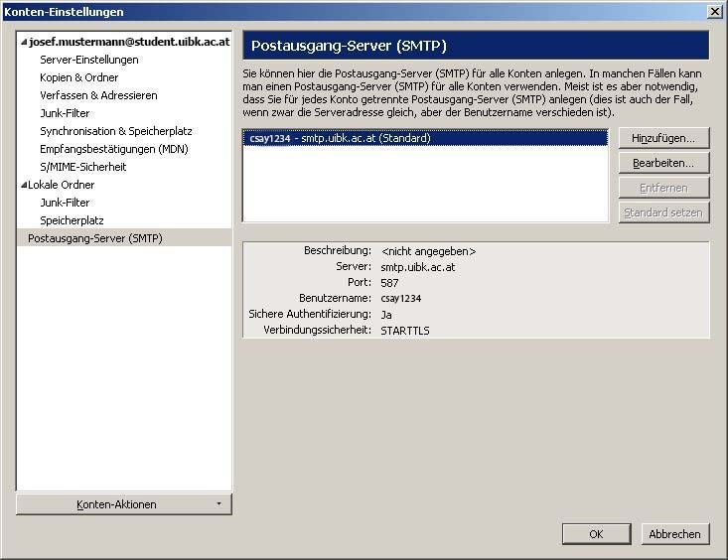Click the Sichere Authentifizierung value Ja
Image resolution: width=728 pixels, height=560 pixels.
click(x=386, y=315)
